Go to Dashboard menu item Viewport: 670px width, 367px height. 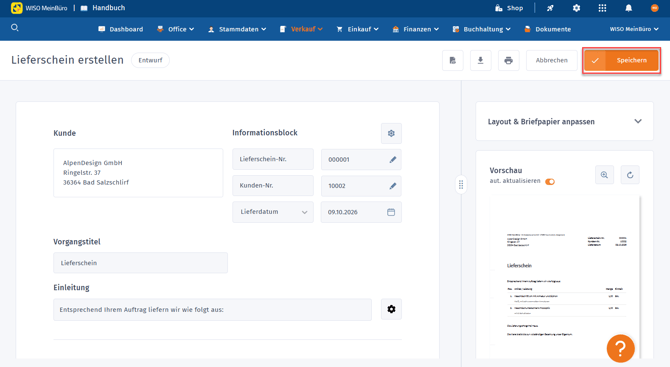tap(121, 29)
